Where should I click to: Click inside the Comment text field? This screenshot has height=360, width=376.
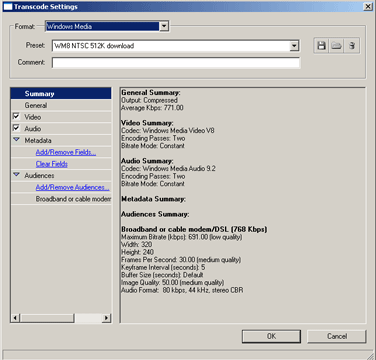click(x=176, y=63)
